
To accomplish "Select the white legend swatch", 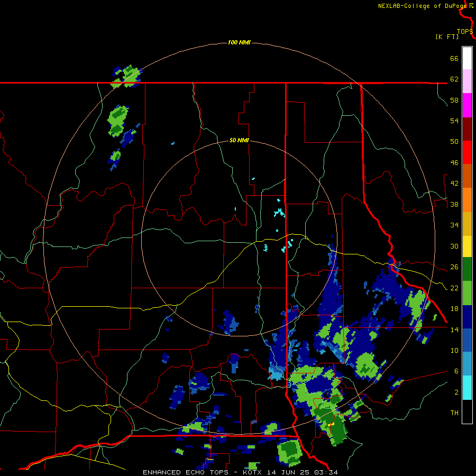I will click(467, 58).
